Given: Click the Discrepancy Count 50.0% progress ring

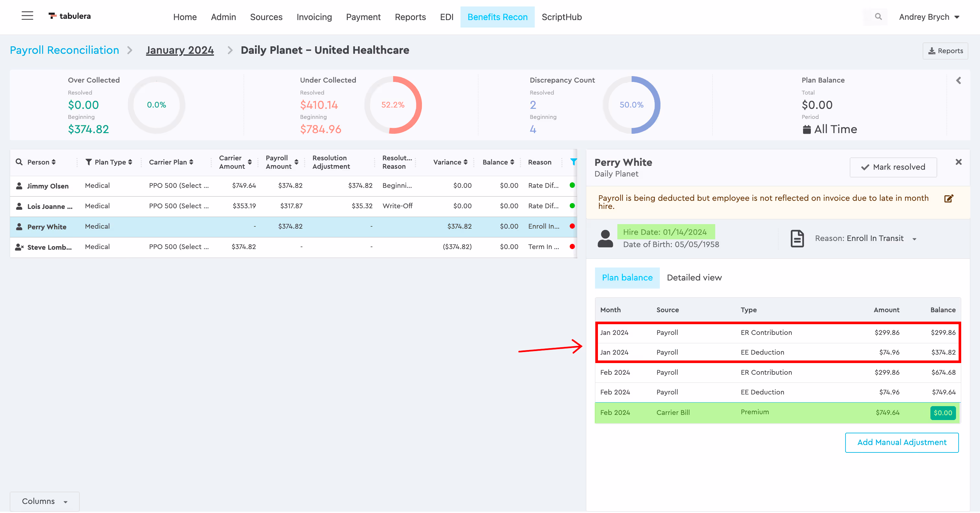Looking at the screenshot, I should (x=631, y=105).
